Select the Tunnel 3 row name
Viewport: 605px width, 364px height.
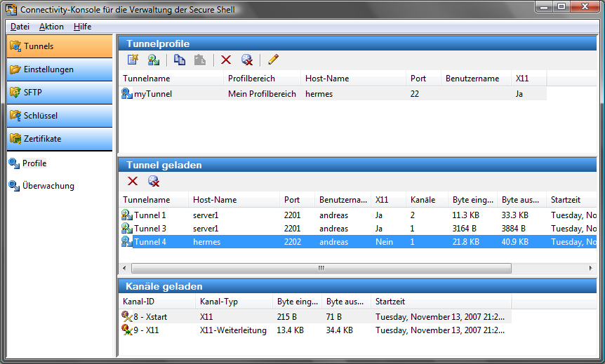click(x=150, y=229)
